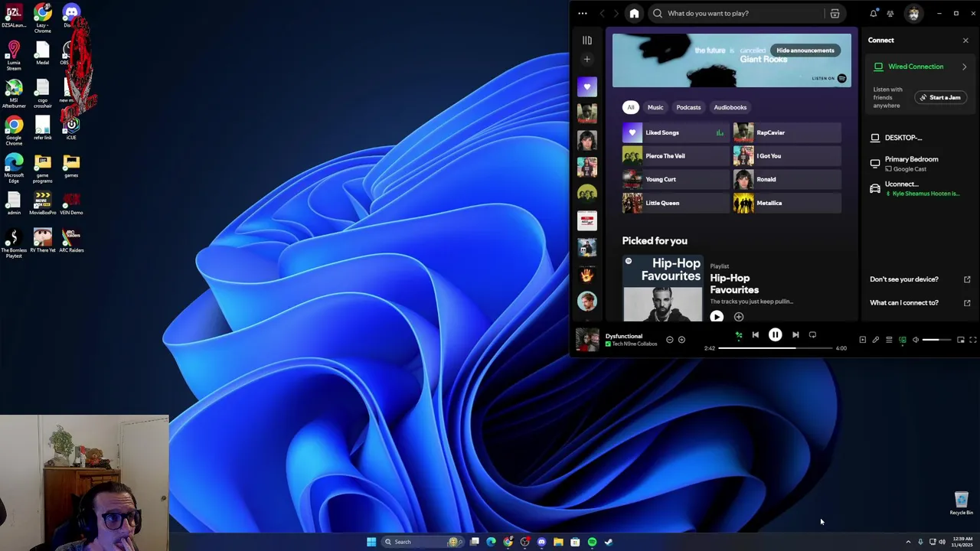Click the Spotify Home icon
980x551 pixels.
(x=634, y=13)
